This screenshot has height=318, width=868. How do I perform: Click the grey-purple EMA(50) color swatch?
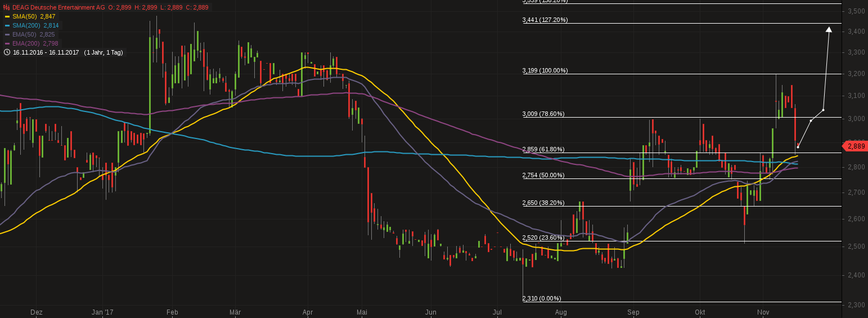(7, 34)
